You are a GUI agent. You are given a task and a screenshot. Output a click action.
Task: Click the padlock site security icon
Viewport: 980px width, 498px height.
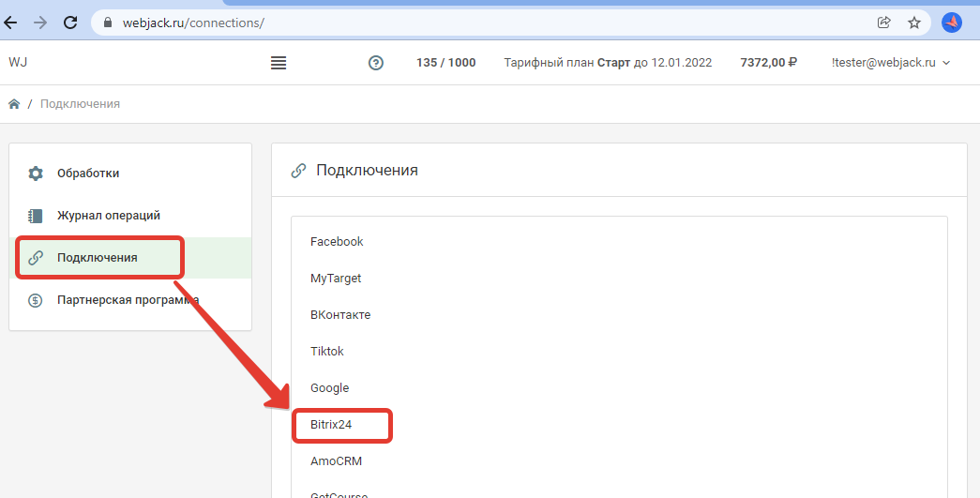pyautogui.click(x=108, y=23)
